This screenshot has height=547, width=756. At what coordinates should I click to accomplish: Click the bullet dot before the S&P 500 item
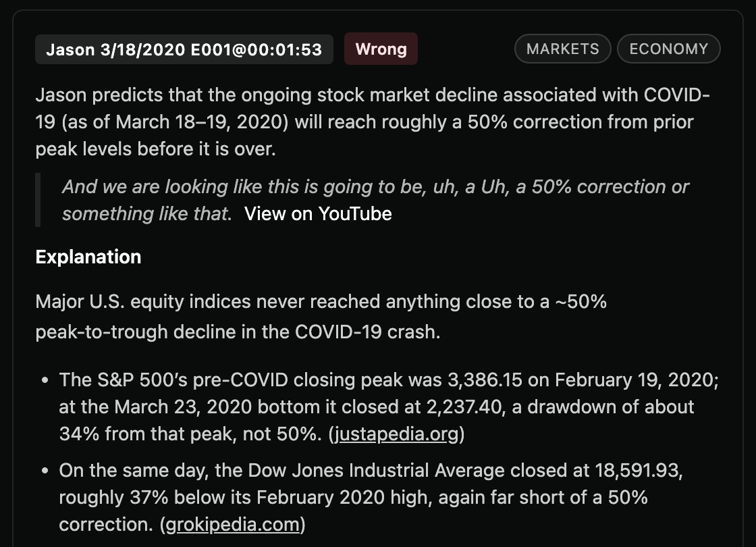tap(44, 380)
